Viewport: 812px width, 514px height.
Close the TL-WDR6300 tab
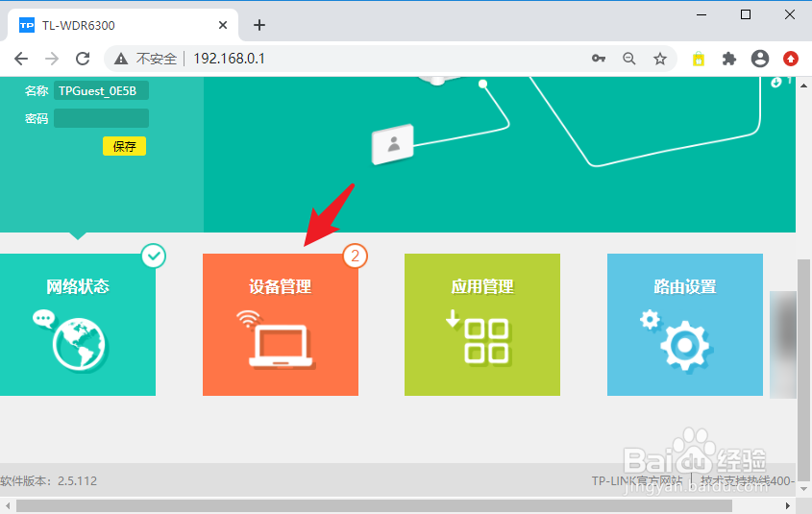tap(223, 25)
